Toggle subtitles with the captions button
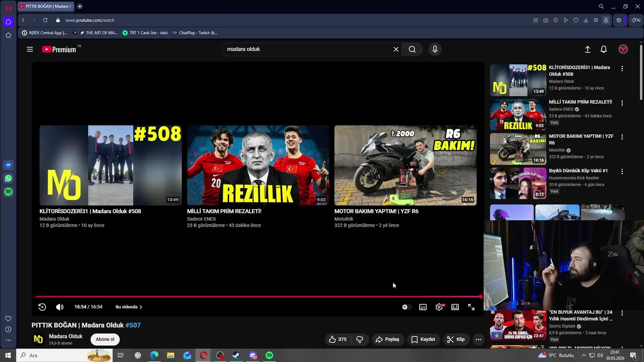The width and height of the screenshot is (644, 362). coord(423,307)
